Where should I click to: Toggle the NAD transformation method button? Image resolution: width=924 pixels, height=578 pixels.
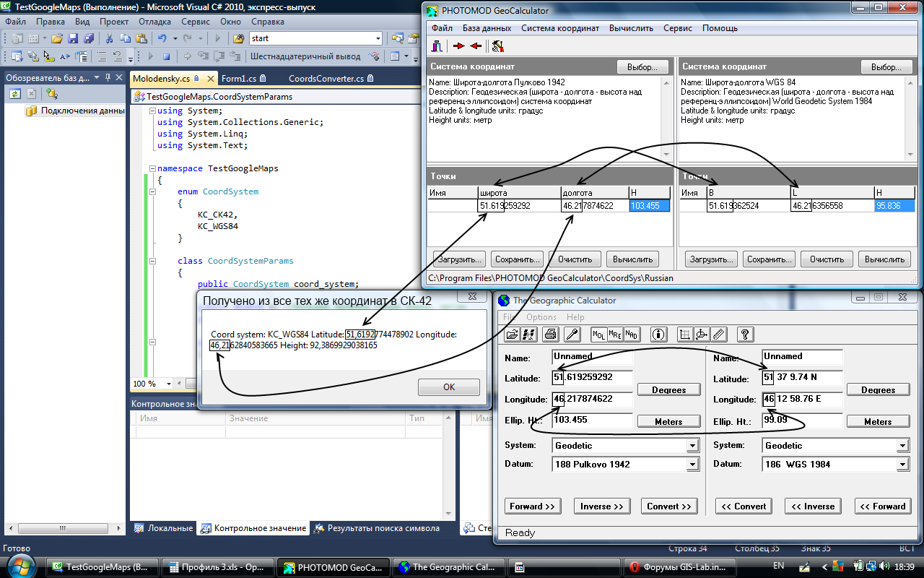click(632, 335)
